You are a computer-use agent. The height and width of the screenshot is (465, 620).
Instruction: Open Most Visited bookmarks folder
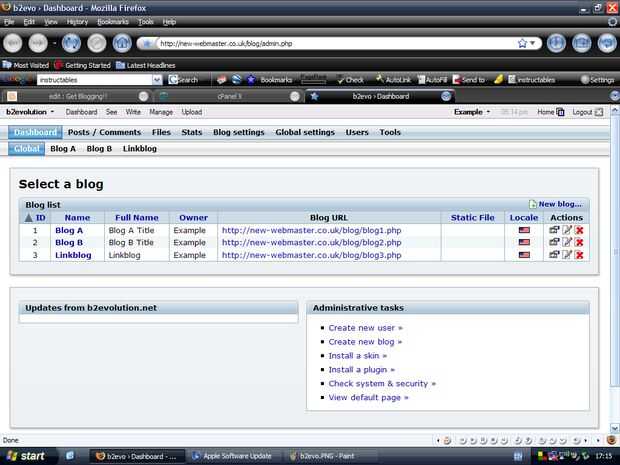(x=26, y=65)
